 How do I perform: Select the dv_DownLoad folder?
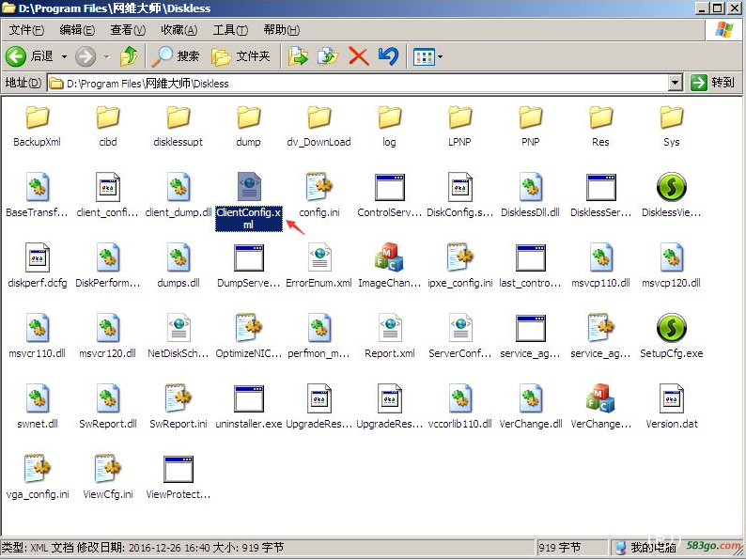tap(319, 127)
